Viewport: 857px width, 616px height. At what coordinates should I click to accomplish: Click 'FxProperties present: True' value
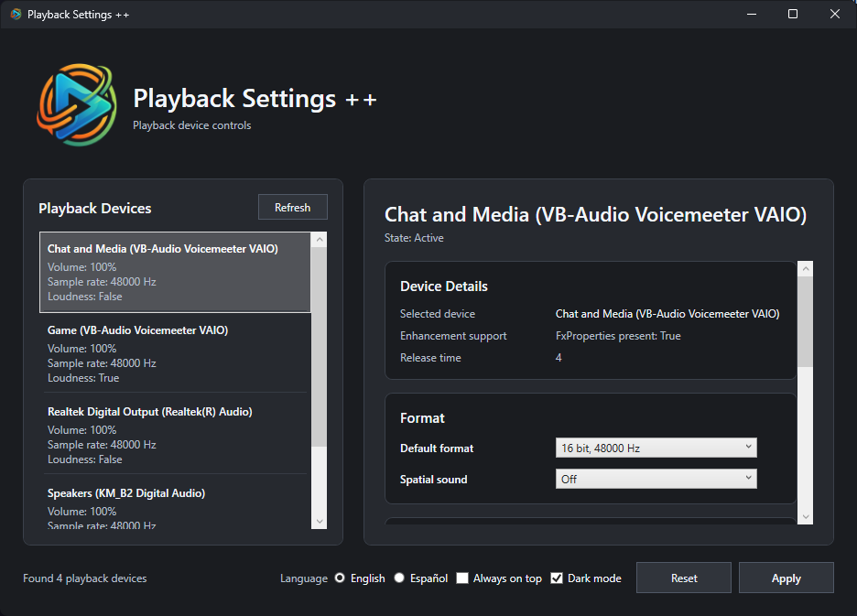click(x=618, y=336)
